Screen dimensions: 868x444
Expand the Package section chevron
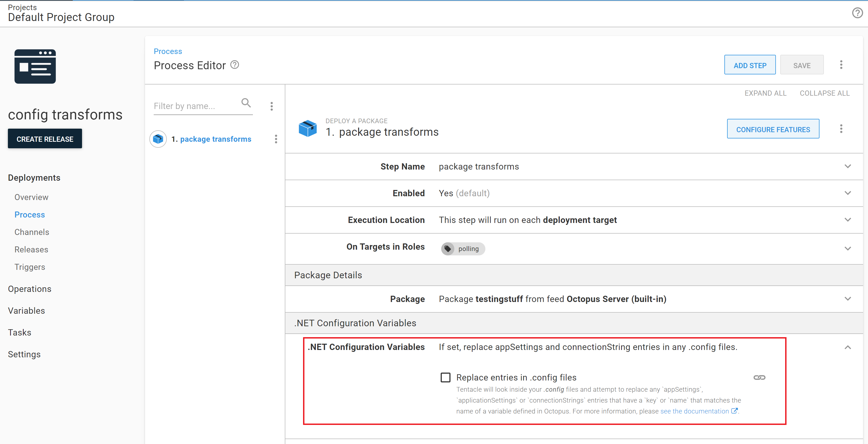point(848,299)
